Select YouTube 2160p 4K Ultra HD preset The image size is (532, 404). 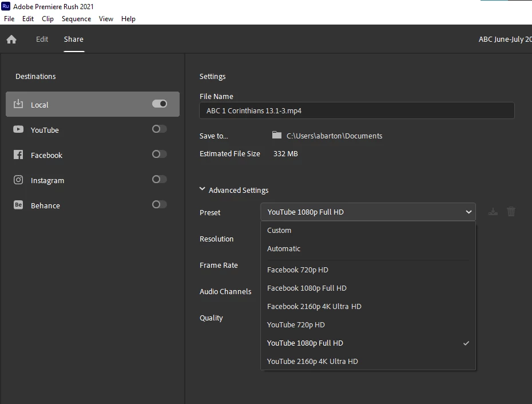pos(368,361)
